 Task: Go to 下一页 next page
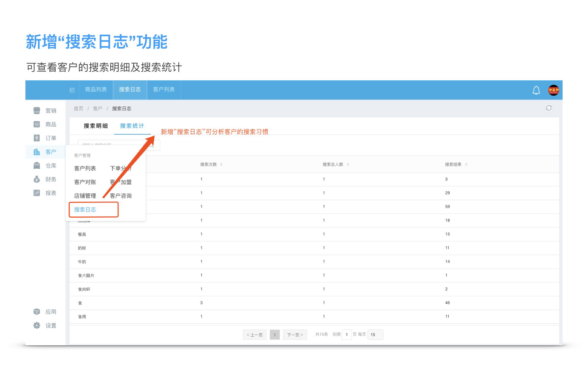[x=295, y=335]
